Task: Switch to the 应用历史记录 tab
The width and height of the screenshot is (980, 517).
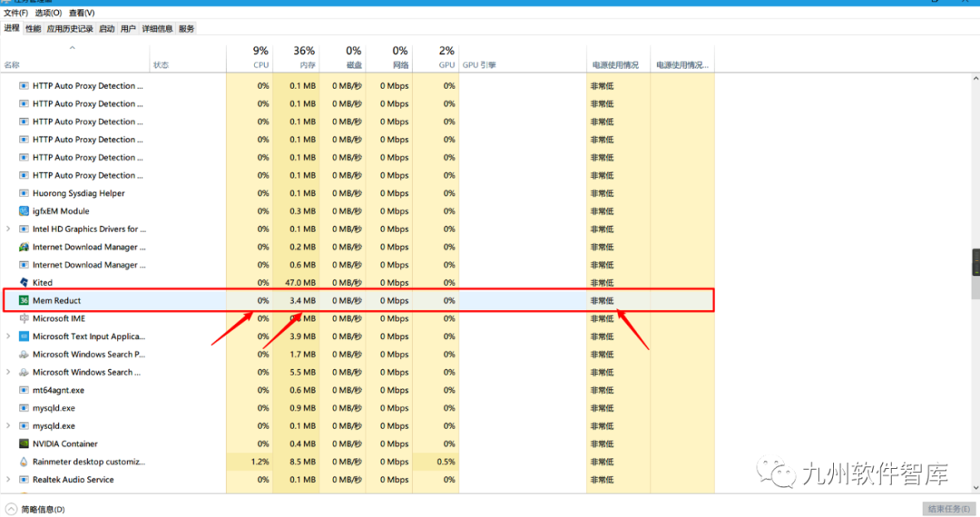Action: pyautogui.click(x=70, y=29)
